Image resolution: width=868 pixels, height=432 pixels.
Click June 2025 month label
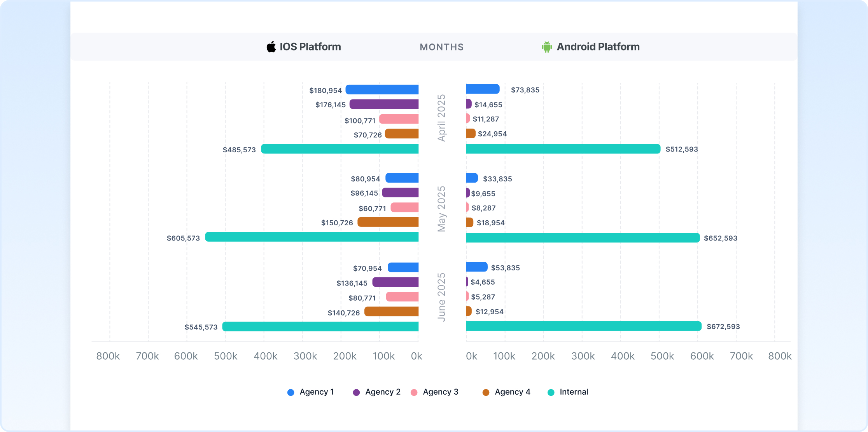pos(441,297)
